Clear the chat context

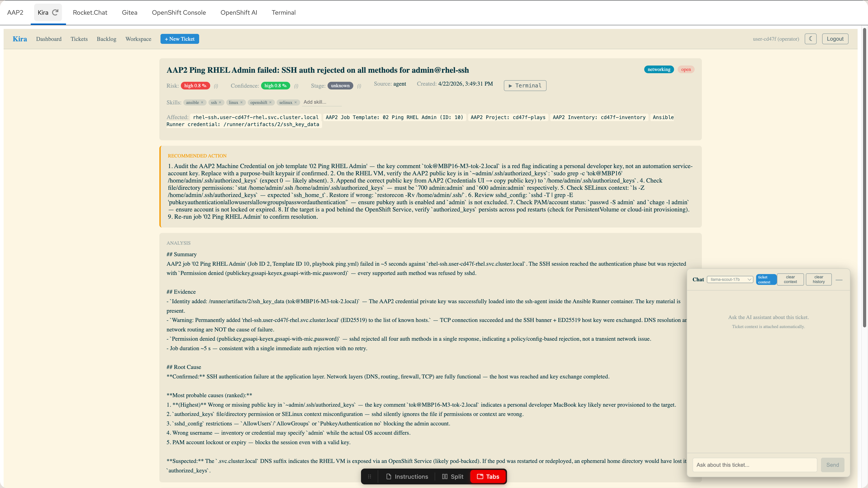pyautogui.click(x=790, y=279)
